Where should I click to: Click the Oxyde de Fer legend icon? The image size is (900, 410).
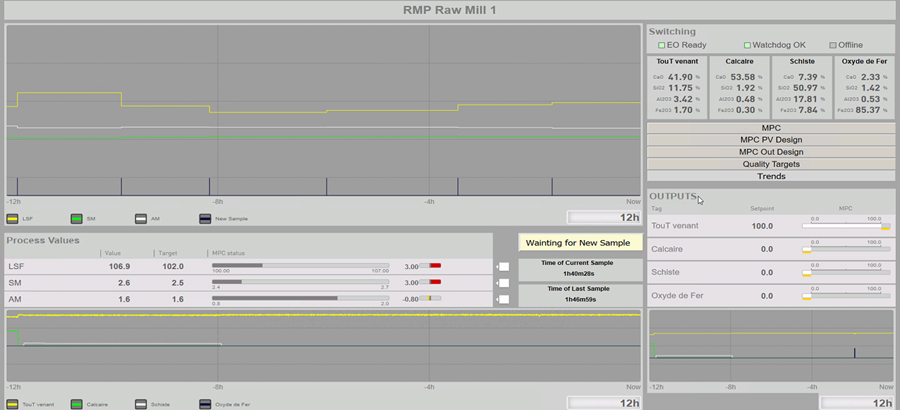[205, 403]
